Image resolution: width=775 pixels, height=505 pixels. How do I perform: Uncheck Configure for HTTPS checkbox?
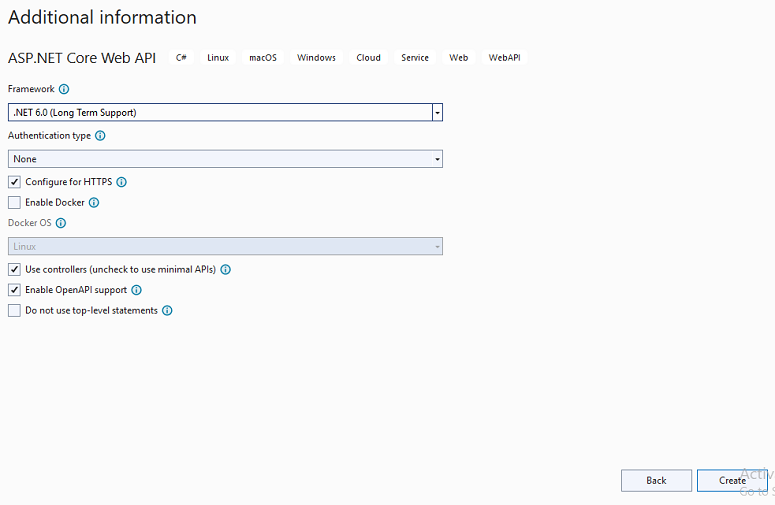pyautogui.click(x=14, y=182)
